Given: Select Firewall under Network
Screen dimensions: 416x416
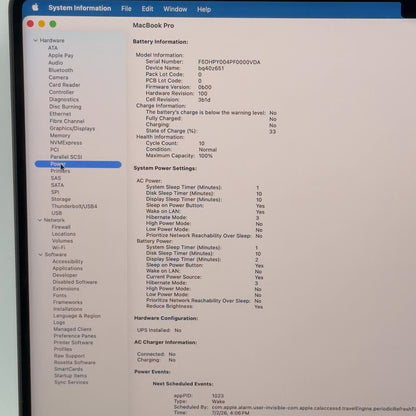Looking at the screenshot, I should click(61, 227).
